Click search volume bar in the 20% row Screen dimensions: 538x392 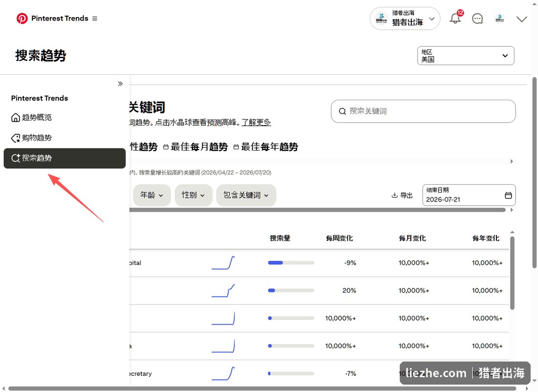[291, 290]
